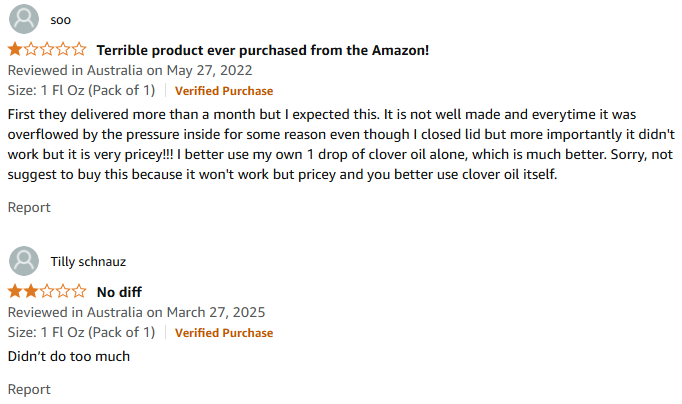This screenshot has height=404, width=682.
Task: Report the 'No diff' review
Action: pyautogui.click(x=29, y=389)
